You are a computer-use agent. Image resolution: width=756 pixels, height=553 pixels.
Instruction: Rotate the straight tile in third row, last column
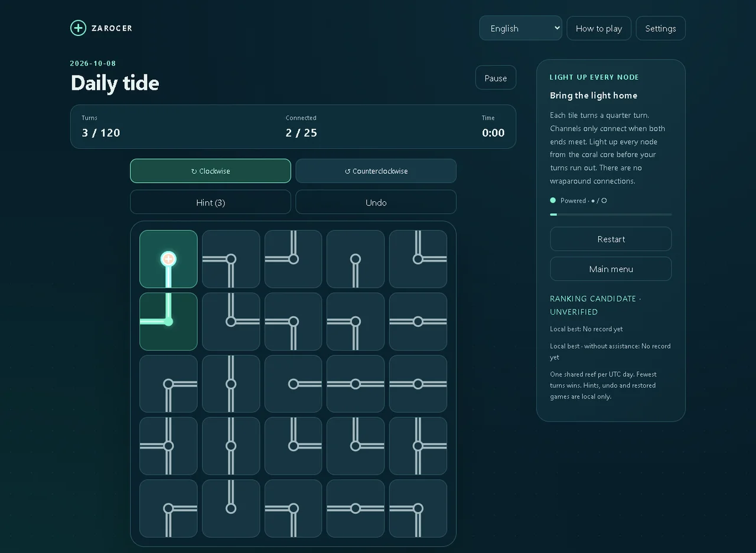coord(418,384)
